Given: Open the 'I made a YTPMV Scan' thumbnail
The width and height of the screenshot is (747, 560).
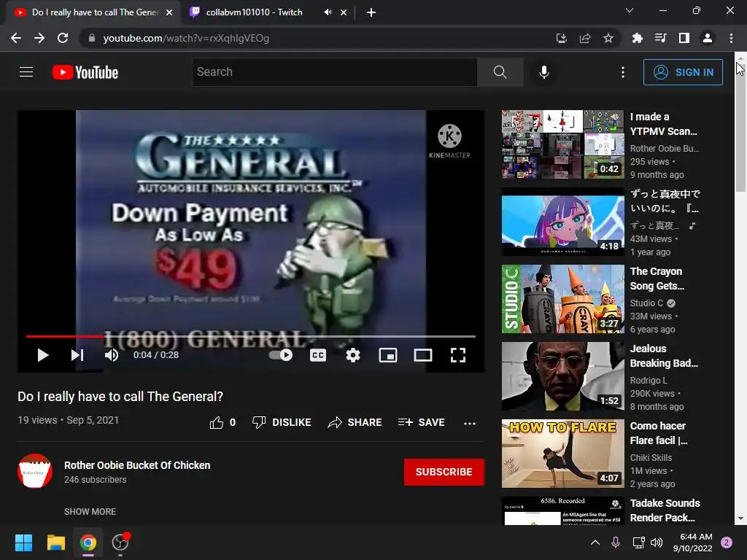Looking at the screenshot, I should [x=562, y=144].
